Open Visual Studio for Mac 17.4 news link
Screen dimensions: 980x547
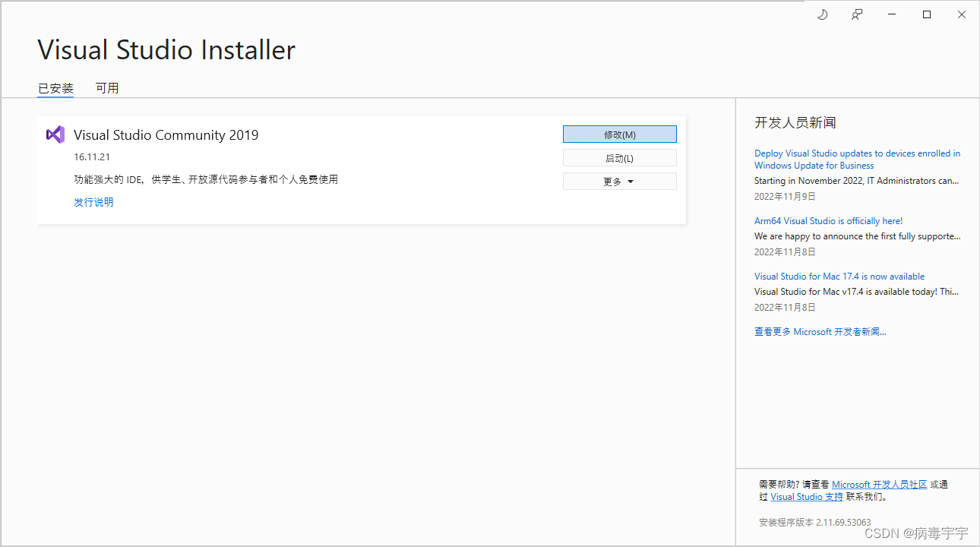[x=839, y=277]
